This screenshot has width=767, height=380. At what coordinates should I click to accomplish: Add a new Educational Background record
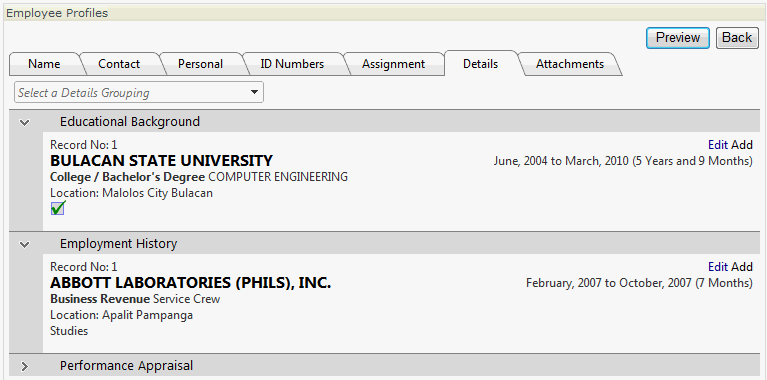[742, 145]
